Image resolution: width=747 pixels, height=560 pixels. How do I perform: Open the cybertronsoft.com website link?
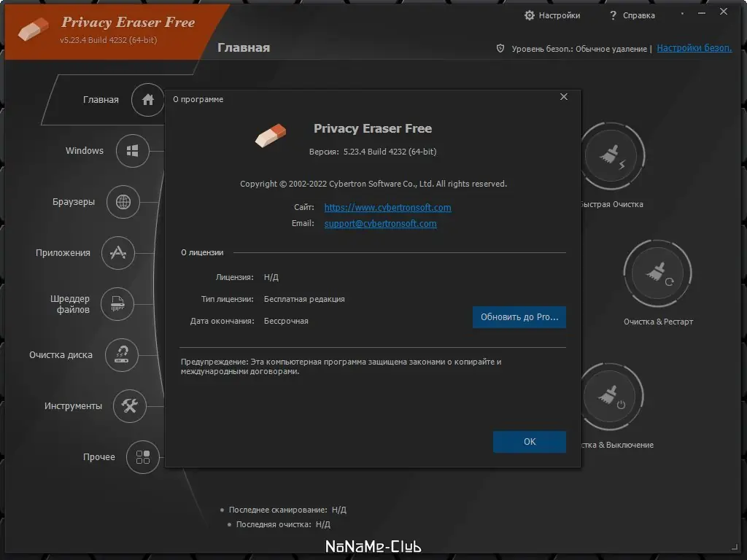[387, 207]
